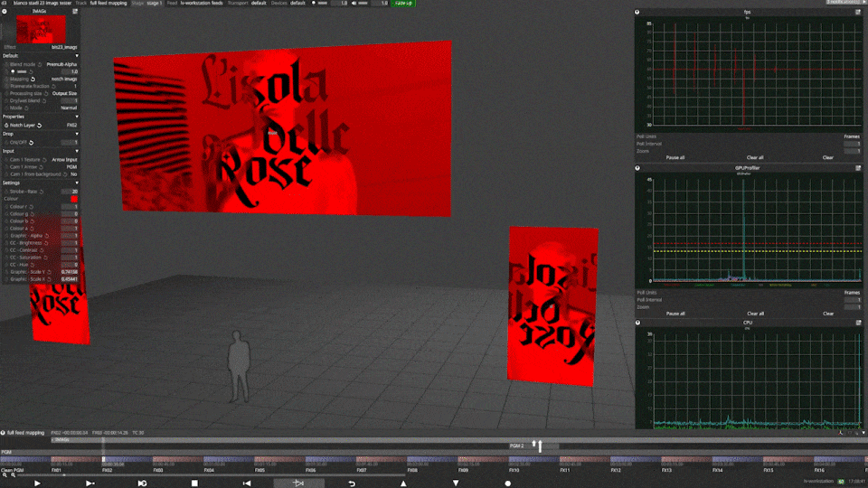Collapse the Input section

point(76,151)
